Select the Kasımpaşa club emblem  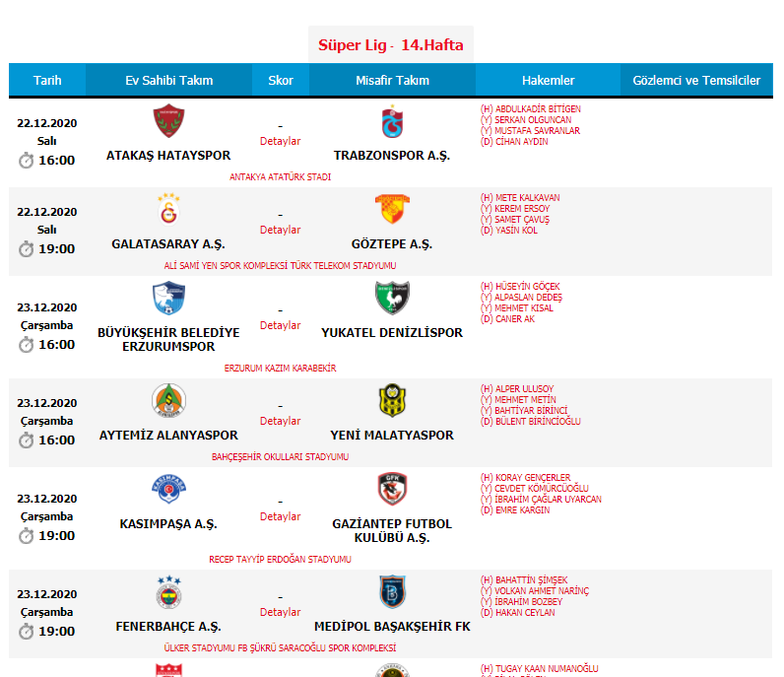tap(168, 489)
